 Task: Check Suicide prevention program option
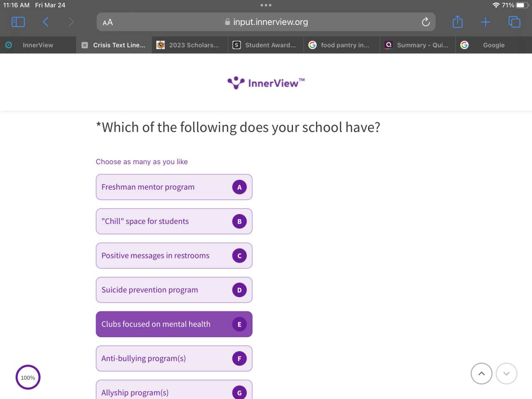click(174, 290)
